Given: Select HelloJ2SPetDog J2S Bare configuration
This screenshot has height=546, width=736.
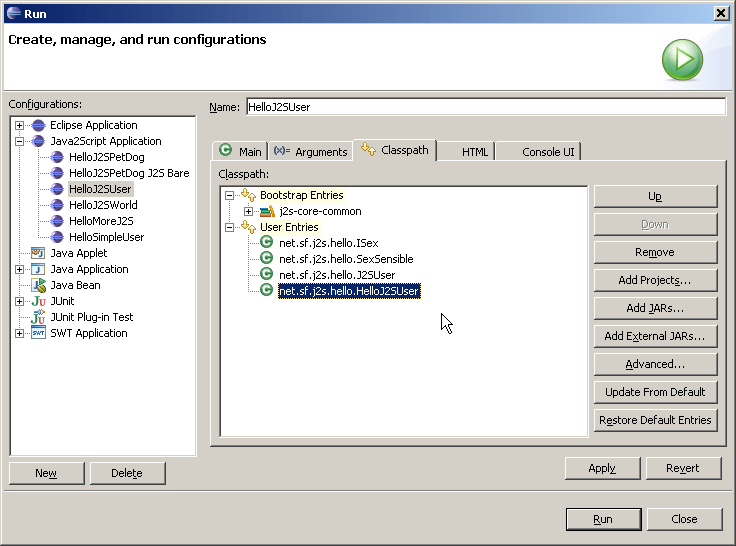Looking at the screenshot, I should pyautogui.click(x=129, y=173).
